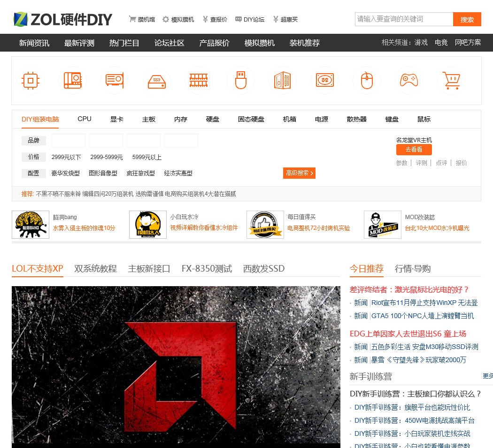This screenshot has height=448, width=493.
Task: Open article DIY新手训练营：450W电源挑战高端平台
Action: coord(415,420)
